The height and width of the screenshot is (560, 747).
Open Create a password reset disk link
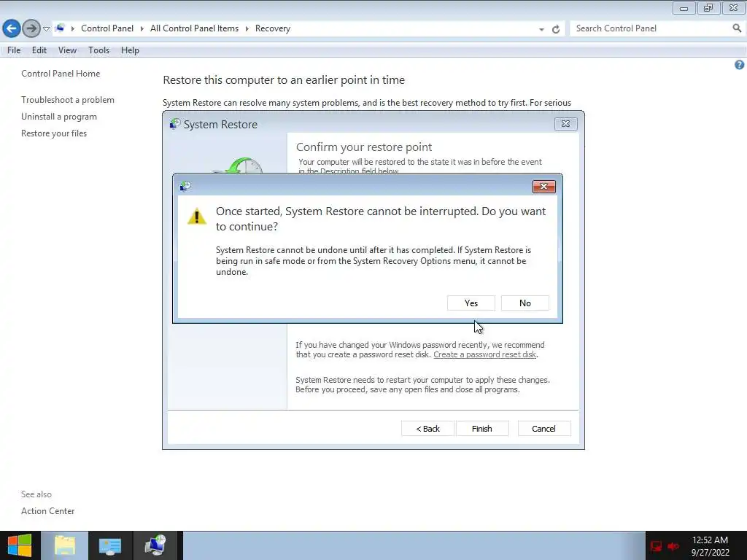(x=485, y=355)
